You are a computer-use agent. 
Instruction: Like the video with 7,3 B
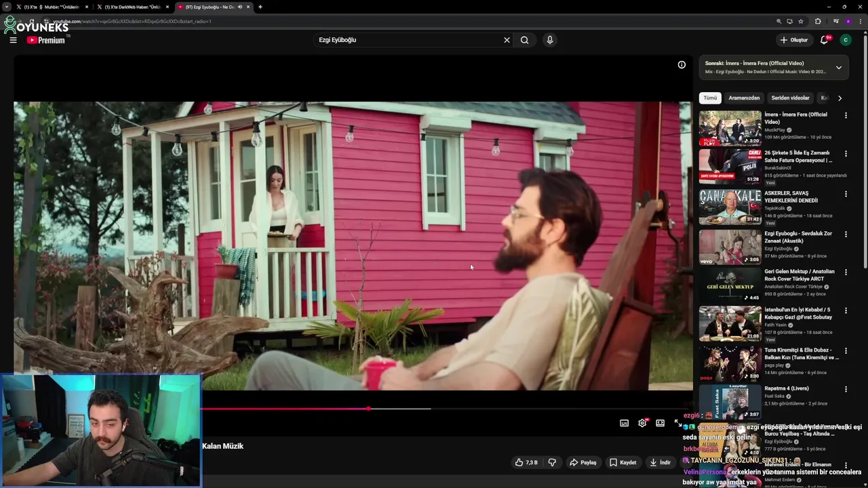526,462
